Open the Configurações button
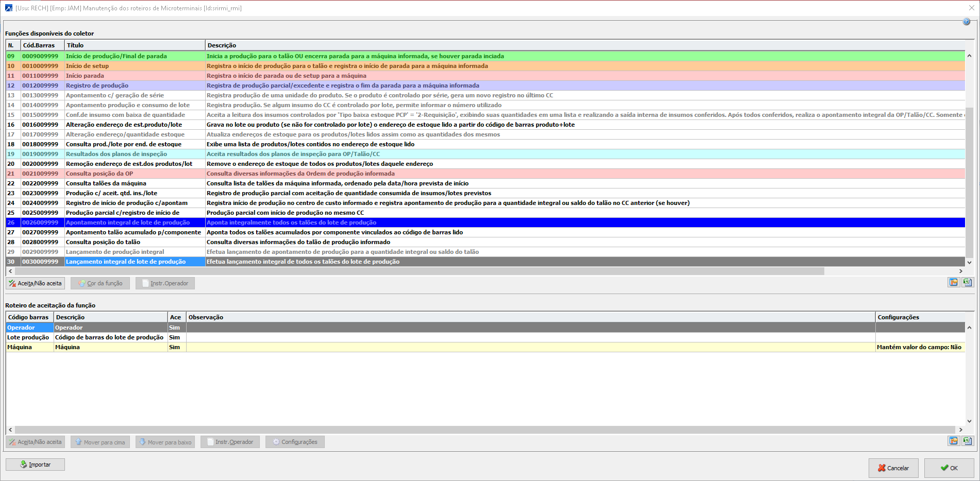Screen dimensions: 980x481 pyautogui.click(x=295, y=442)
